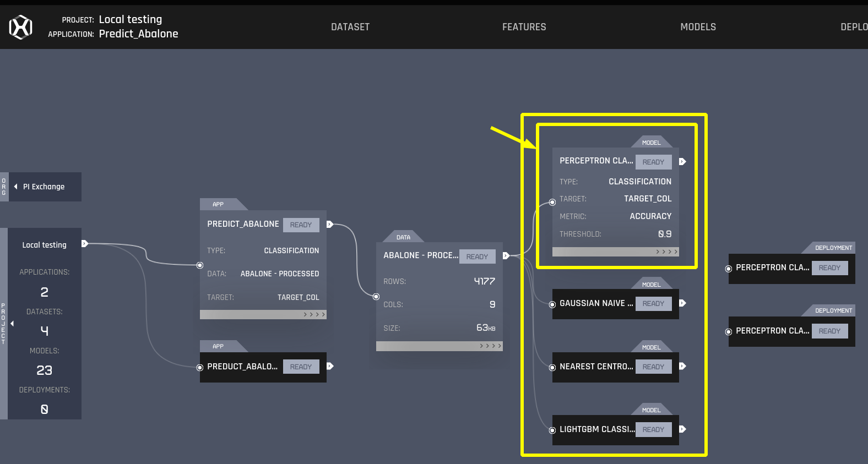This screenshot has width=868, height=464.
Task: Click the second Perceptron deployment input port
Action: tap(729, 332)
